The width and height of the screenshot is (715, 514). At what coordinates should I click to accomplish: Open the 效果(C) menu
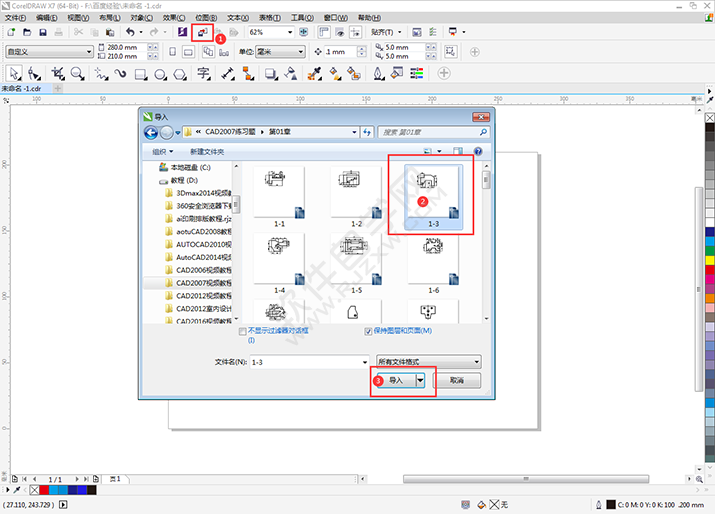(174, 18)
